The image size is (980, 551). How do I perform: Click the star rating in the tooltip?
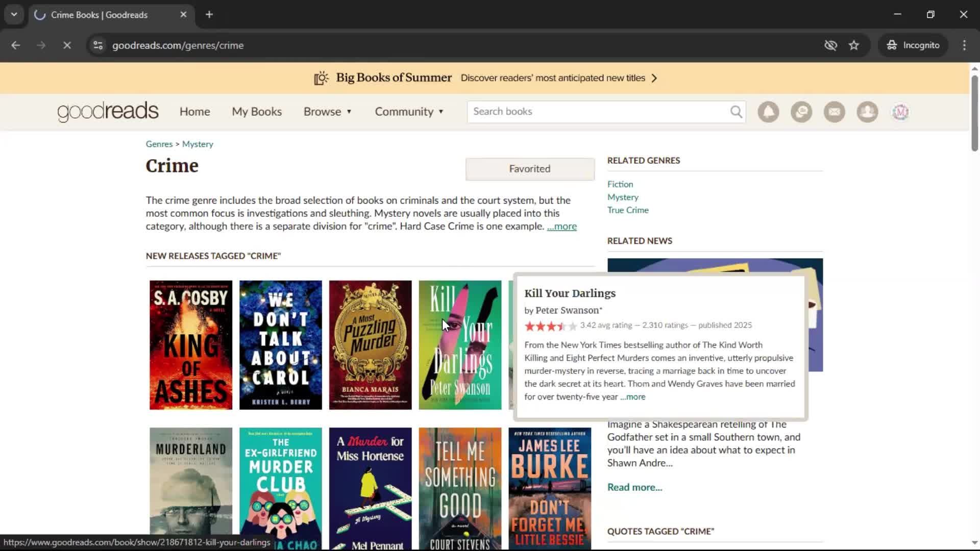[551, 326]
